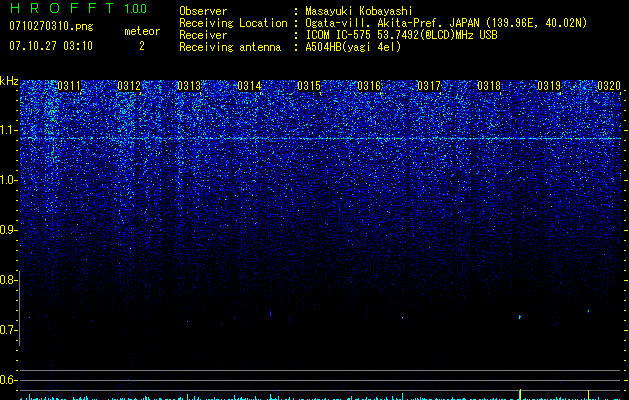Click the meteor count value 2
Viewport: 629px width, 400px height.
(142, 46)
